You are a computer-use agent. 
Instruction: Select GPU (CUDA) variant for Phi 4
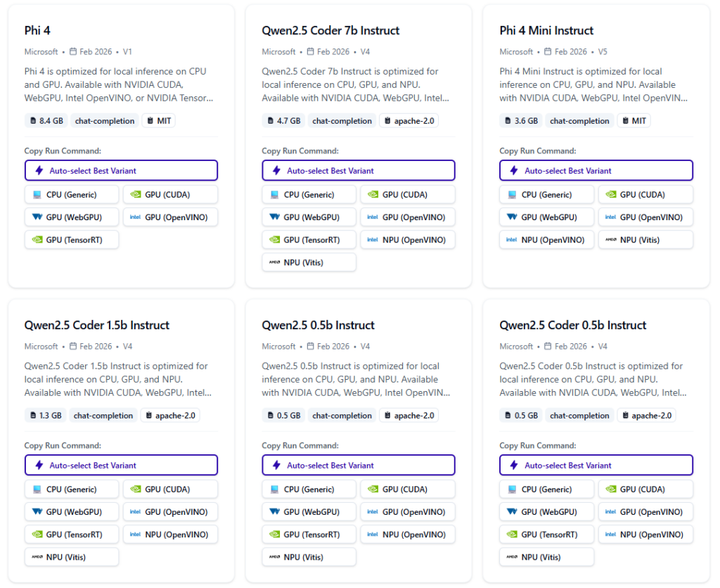pos(169,194)
